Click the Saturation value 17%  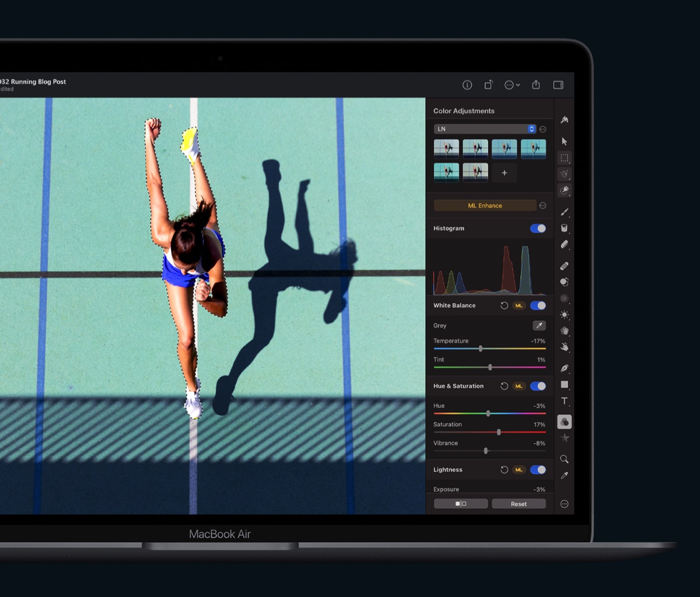pos(539,424)
